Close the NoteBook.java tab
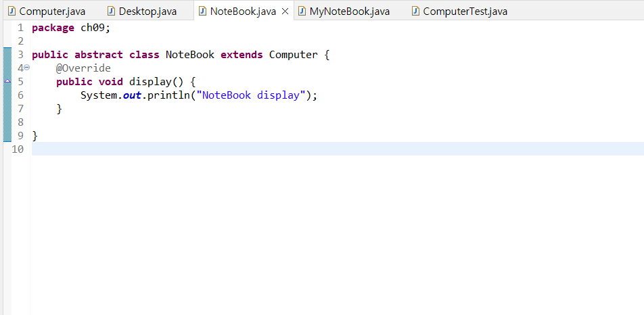Viewport: 644px width, 315px height. pos(285,11)
